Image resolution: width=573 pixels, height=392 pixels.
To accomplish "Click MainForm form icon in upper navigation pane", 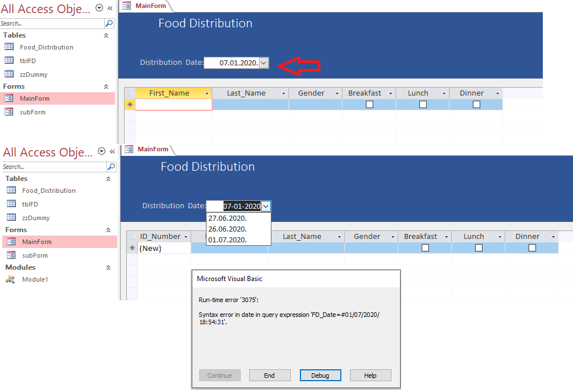I will coord(9,98).
